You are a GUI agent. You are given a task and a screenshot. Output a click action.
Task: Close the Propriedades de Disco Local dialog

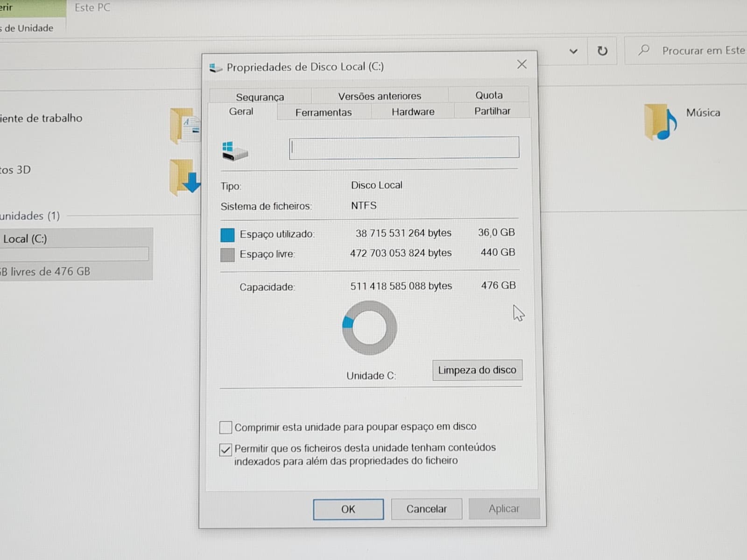coord(522,64)
